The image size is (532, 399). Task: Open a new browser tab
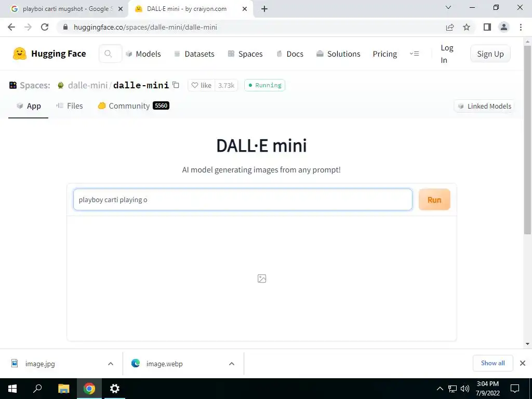[x=264, y=9]
